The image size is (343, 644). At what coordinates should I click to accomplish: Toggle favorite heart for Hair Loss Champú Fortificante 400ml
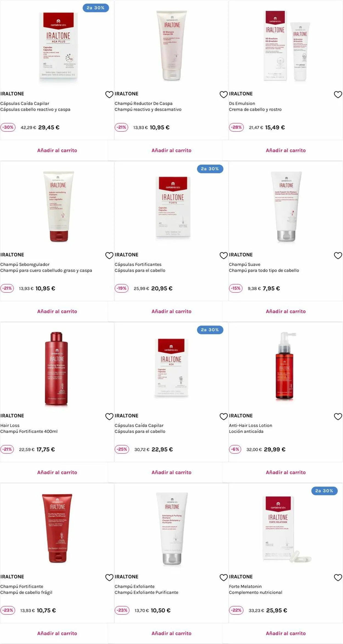point(109,417)
